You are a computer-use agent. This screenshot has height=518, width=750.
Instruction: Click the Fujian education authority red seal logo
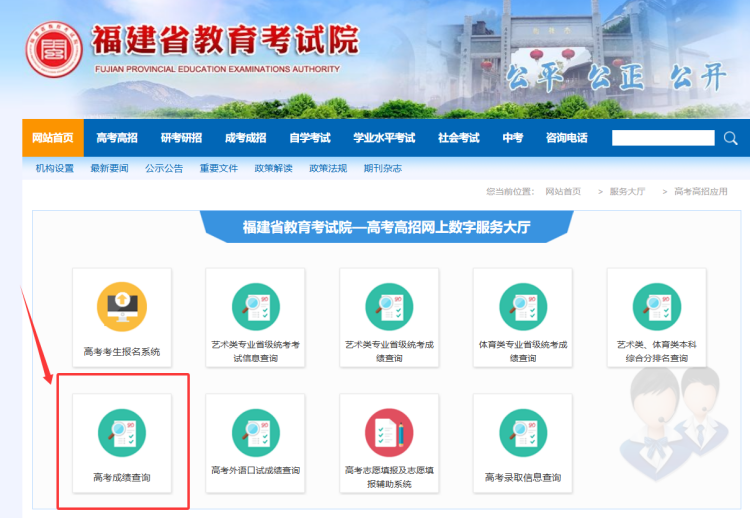(54, 50)
